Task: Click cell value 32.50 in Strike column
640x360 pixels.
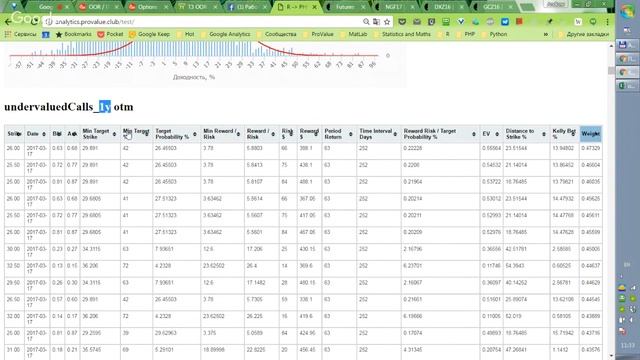Action: click(x=13, y=266)
